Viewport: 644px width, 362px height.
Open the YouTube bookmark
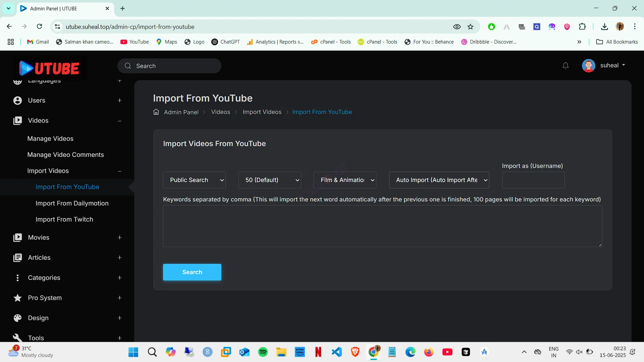coord(135,42)
